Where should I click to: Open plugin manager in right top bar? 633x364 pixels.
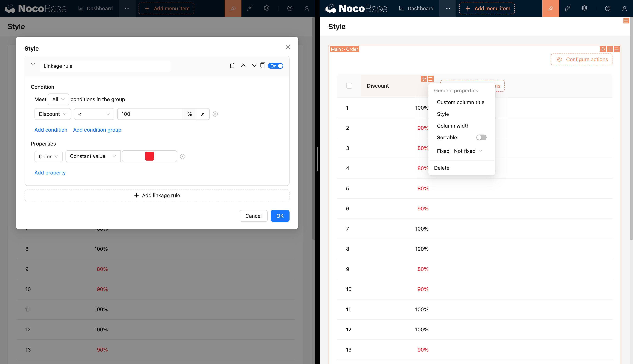click(567, 8)
